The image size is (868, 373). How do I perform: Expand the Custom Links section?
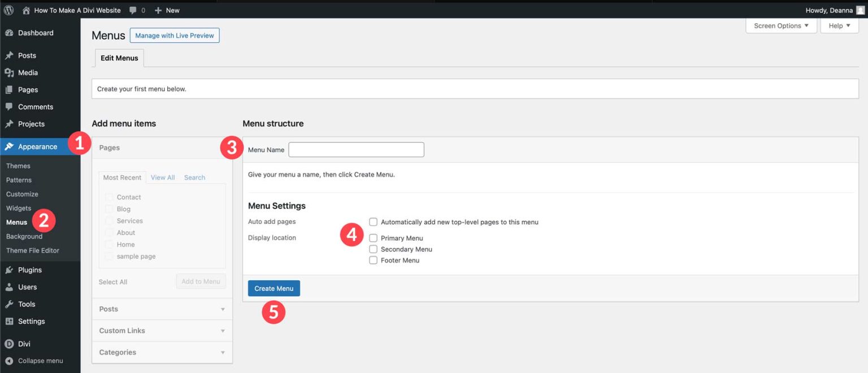(x=162, y=330)
